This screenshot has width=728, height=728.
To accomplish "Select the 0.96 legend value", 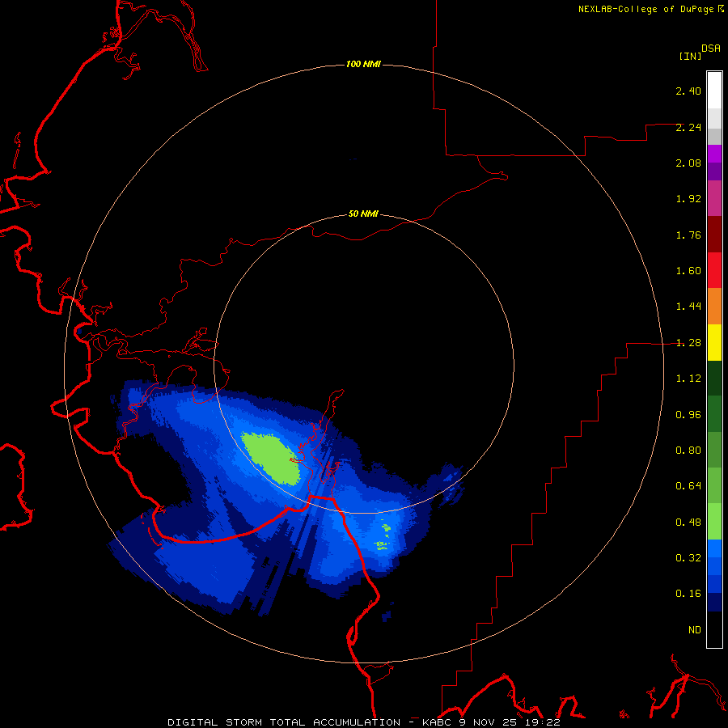I will click(x=688, y=415).
